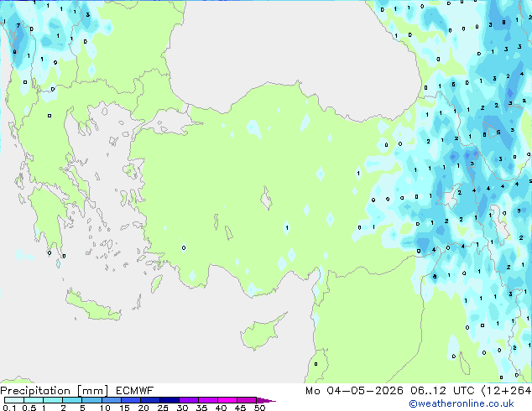Click the "ECMWF" model label

pyautogui.click(x=135, y=391)
